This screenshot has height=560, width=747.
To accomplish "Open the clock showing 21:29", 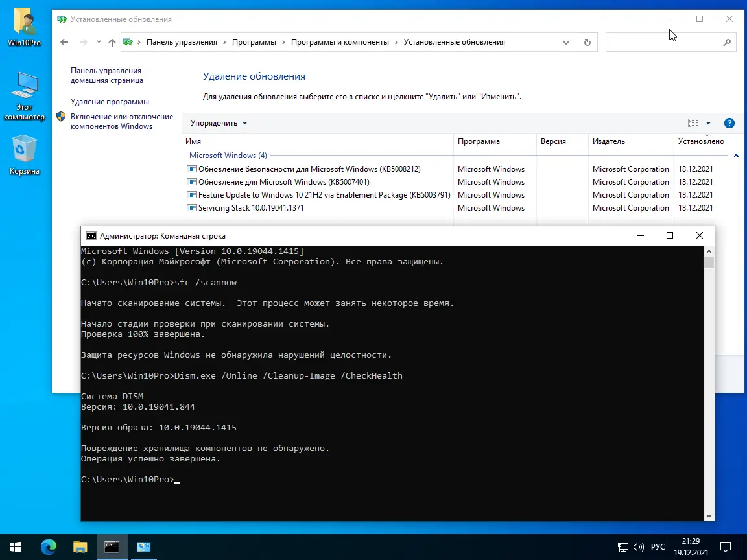I will pyautogui.click(x=691, y=547).
